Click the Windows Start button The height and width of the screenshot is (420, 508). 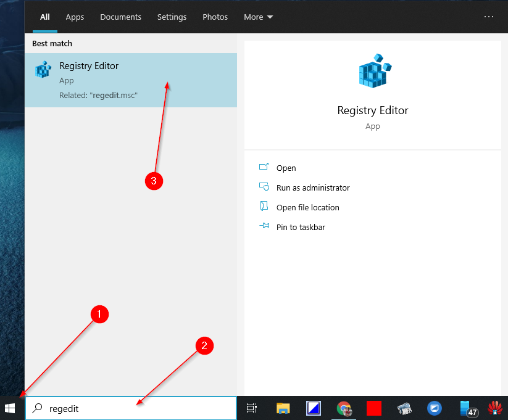(10, 408)
